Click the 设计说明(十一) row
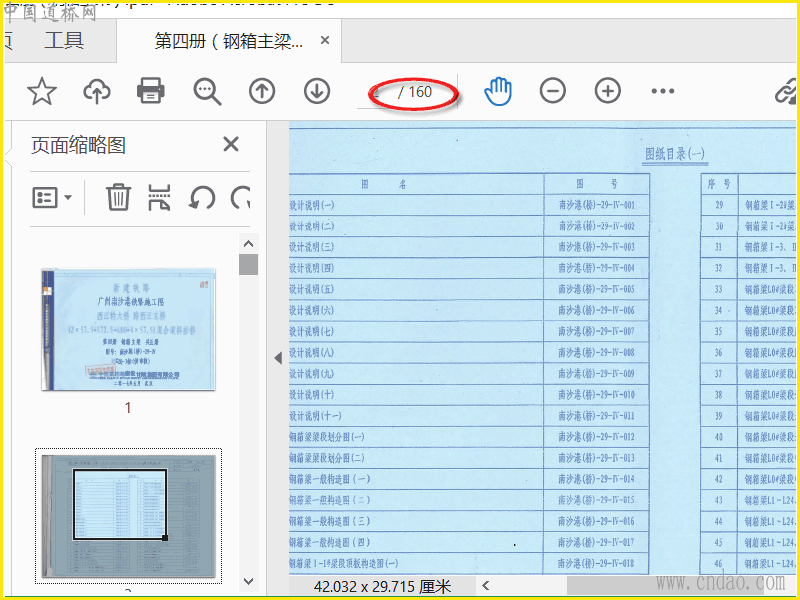This screenshot has width=800, height=600. point(416,416)
